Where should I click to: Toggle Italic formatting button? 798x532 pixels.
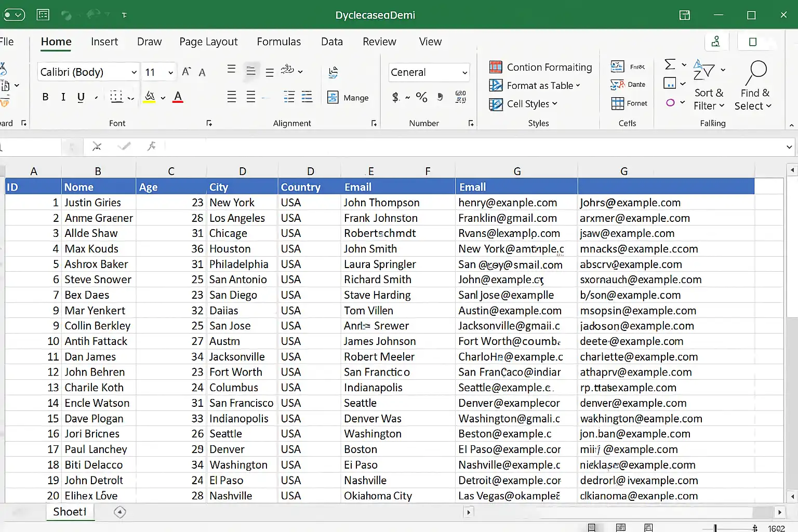(63, 97)
